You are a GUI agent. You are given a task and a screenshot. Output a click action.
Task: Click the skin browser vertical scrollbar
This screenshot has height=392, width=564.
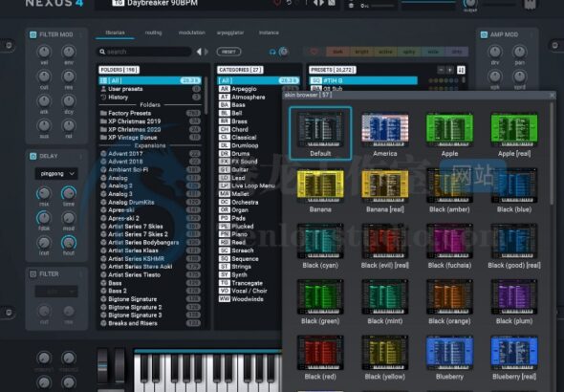click(x=552, y=155)
